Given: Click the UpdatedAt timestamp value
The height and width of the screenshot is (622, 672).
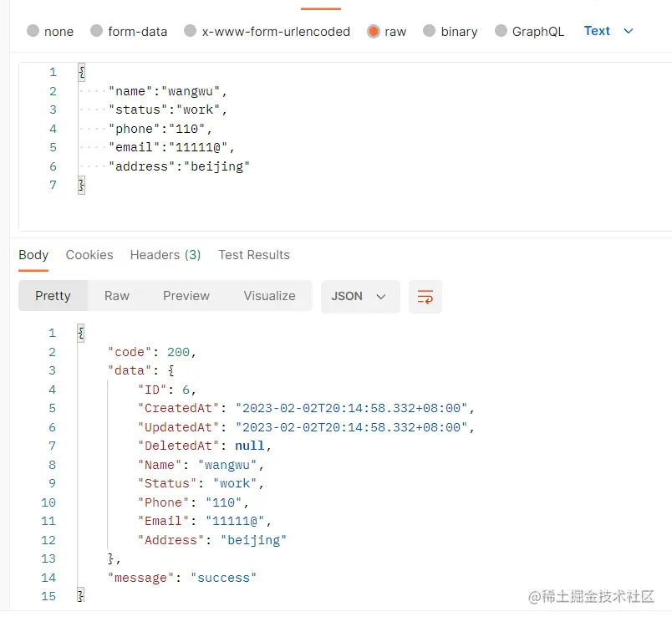Looking at the screenshot, I should coord(351,427).
